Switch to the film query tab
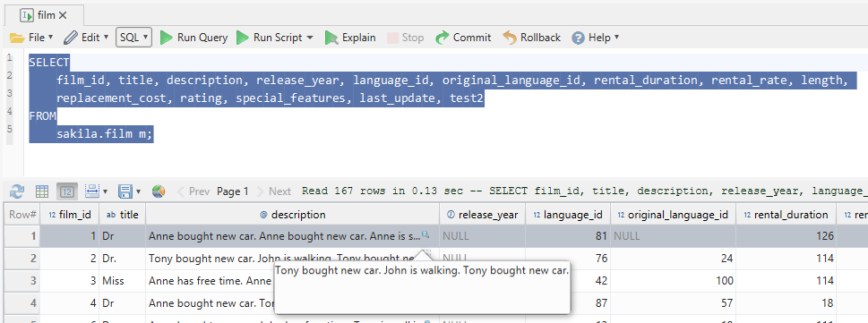The image size is (868, 323). tap(44, 15)
